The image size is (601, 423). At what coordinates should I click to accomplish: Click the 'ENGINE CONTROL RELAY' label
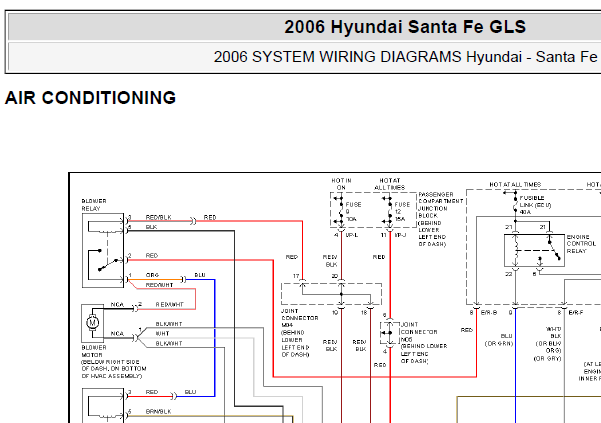[x=581, y=244]
